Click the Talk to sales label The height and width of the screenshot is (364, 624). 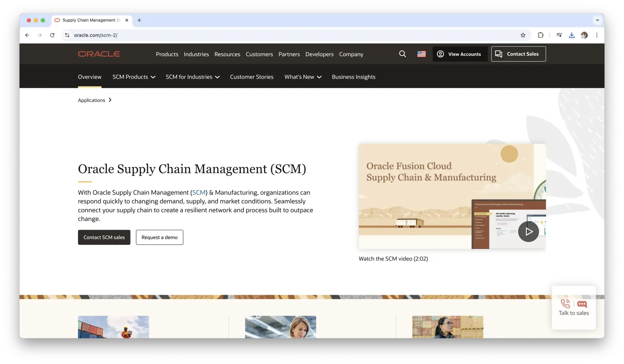click(x=574, y=313)
